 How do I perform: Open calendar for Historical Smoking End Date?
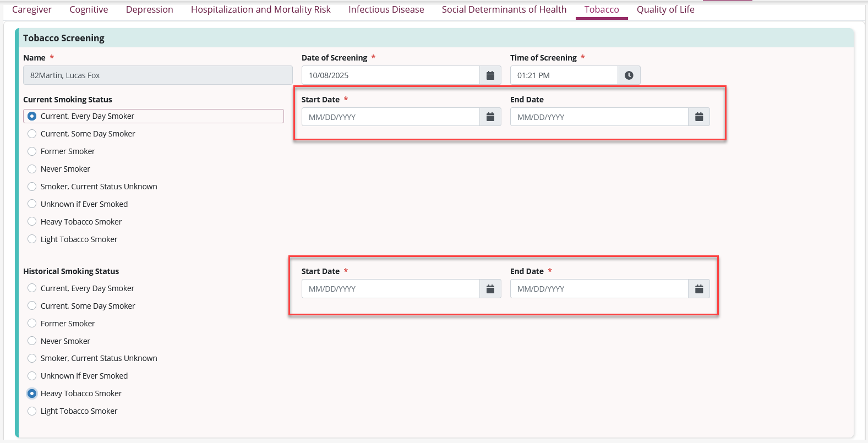(x=698, y=289)
